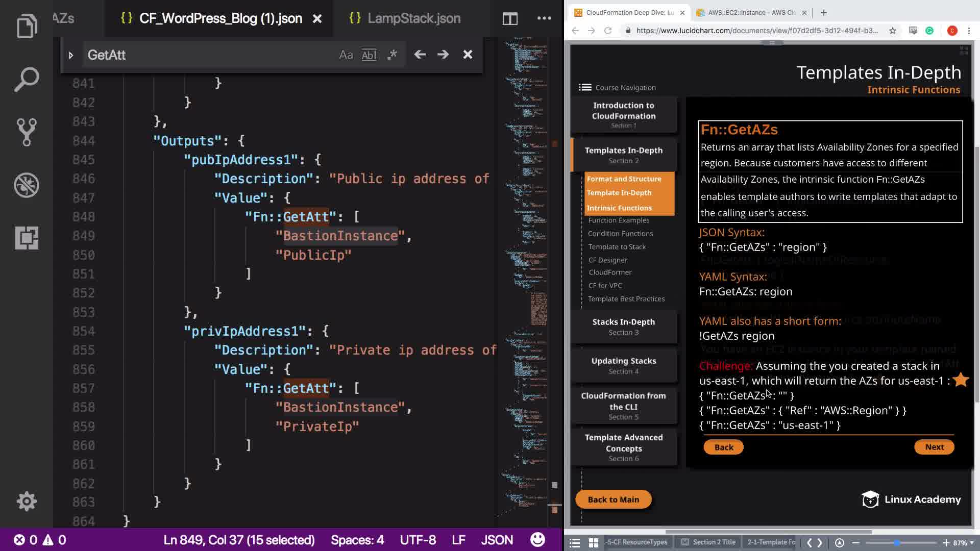
Task: Adjust the Lucidchart zoom slider
Action: [x=897, y=543]
